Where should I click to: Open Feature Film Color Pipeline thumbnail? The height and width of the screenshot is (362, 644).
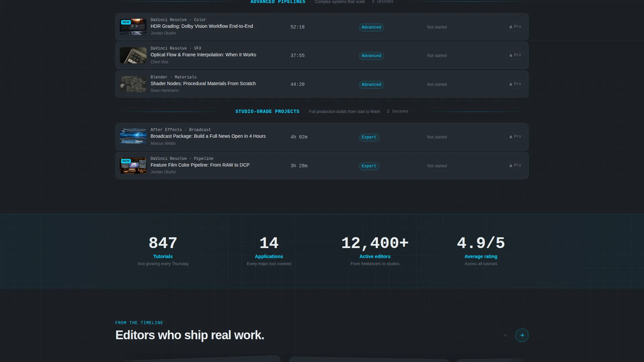[x=133, y=166]
